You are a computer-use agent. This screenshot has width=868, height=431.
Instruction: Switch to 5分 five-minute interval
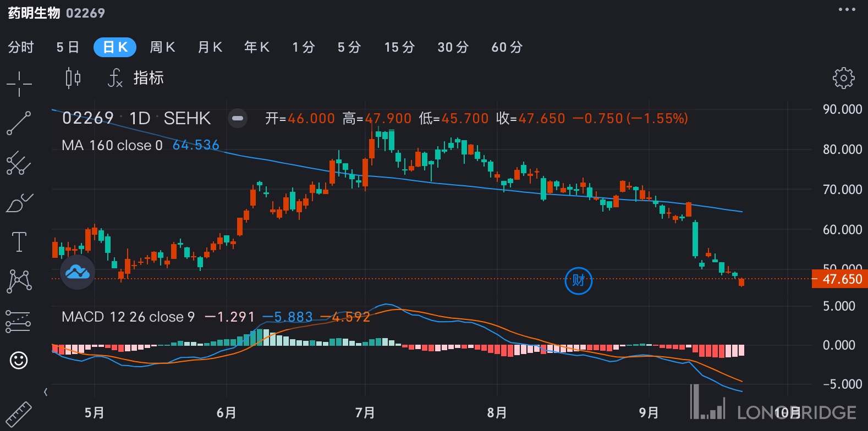coord(349,47)
